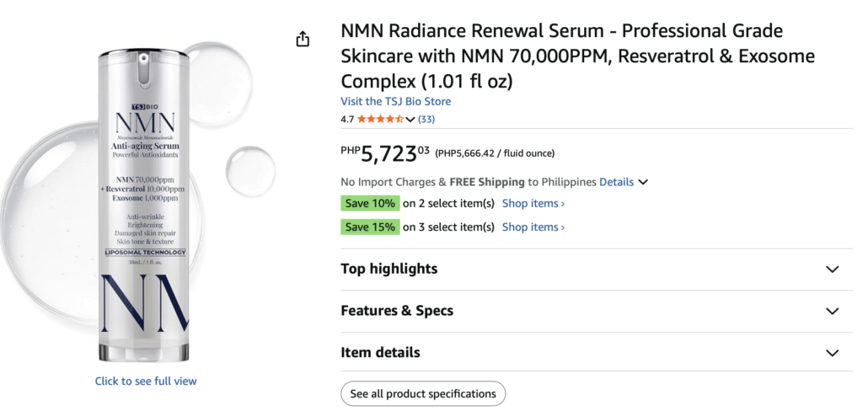Screen dimensions: 868x411
Task: Open shipping Details link
Action: tap(617, 182)
